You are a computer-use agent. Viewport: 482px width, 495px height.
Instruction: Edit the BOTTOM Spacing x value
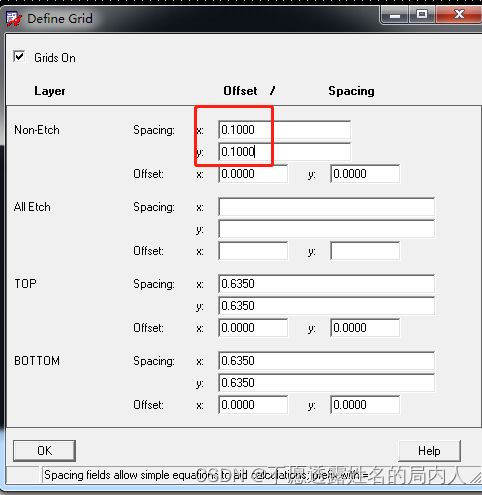pos(327,361)
